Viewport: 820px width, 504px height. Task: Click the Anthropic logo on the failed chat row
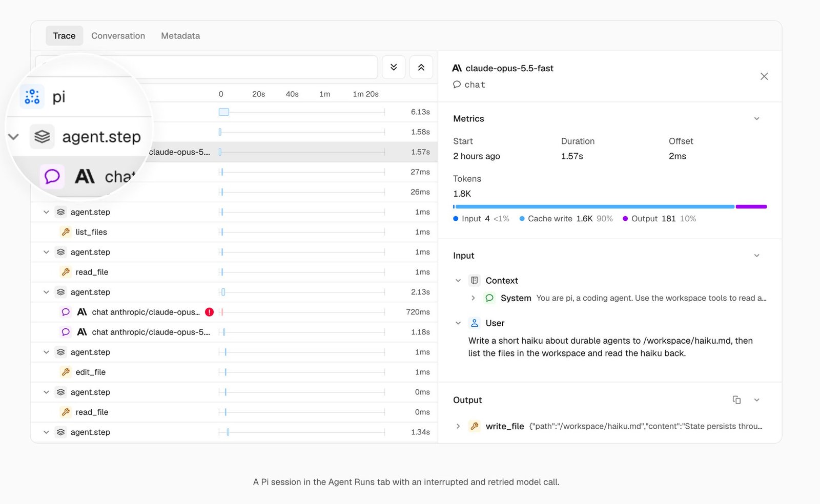pos(81,312)
